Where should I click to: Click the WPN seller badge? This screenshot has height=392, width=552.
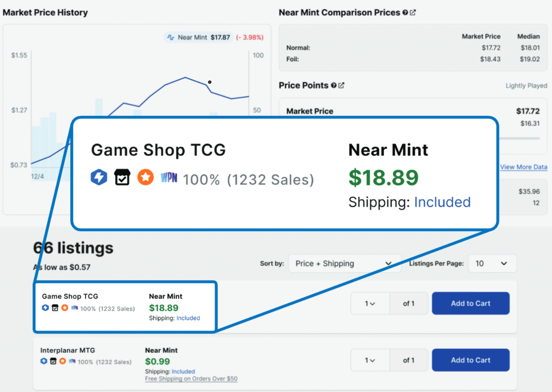pyautogui.click(x=168, y=178)
